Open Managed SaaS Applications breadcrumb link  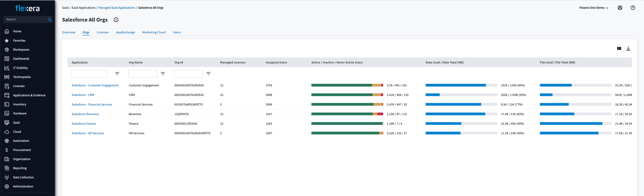(117, 8)
